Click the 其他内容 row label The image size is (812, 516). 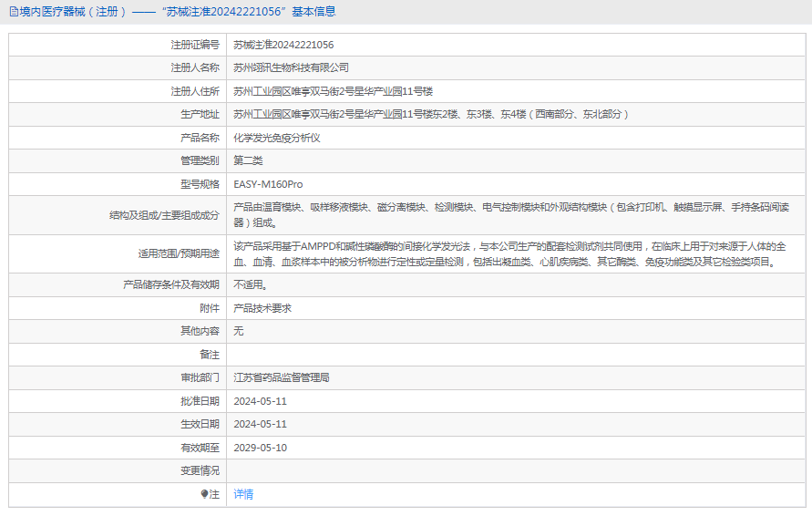pos(200,331)
